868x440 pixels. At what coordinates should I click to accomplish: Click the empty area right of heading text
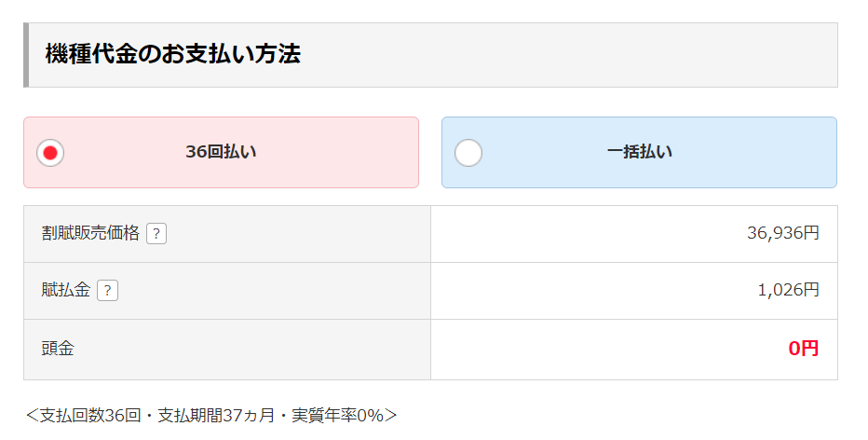tap(577, 55)
